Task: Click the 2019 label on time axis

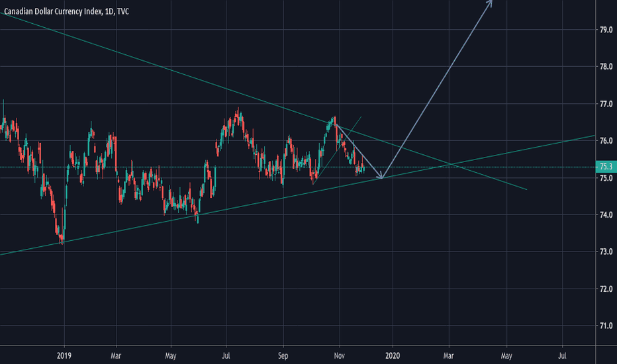Action: (x=64, y=356)
